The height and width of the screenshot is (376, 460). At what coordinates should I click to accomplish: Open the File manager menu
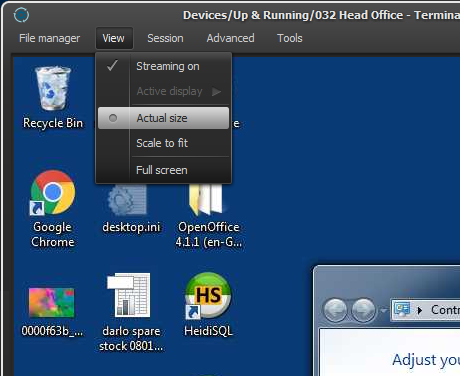50,38
